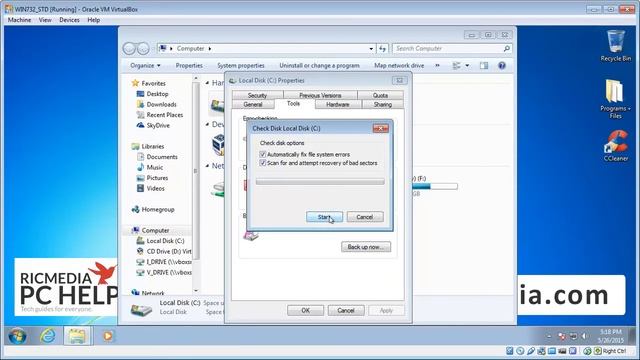Switch to the Sharing tab
Viewport: 640px width, 360px height.
382,104
